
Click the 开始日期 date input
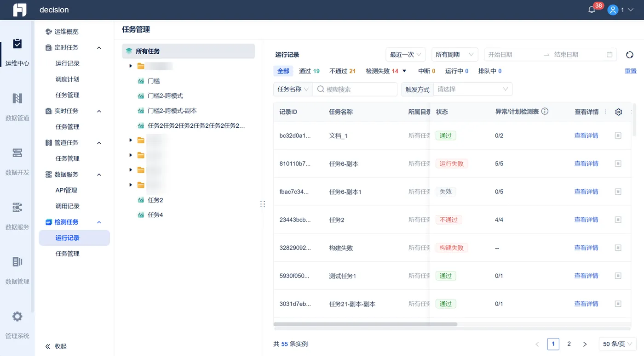coord(513,55)
